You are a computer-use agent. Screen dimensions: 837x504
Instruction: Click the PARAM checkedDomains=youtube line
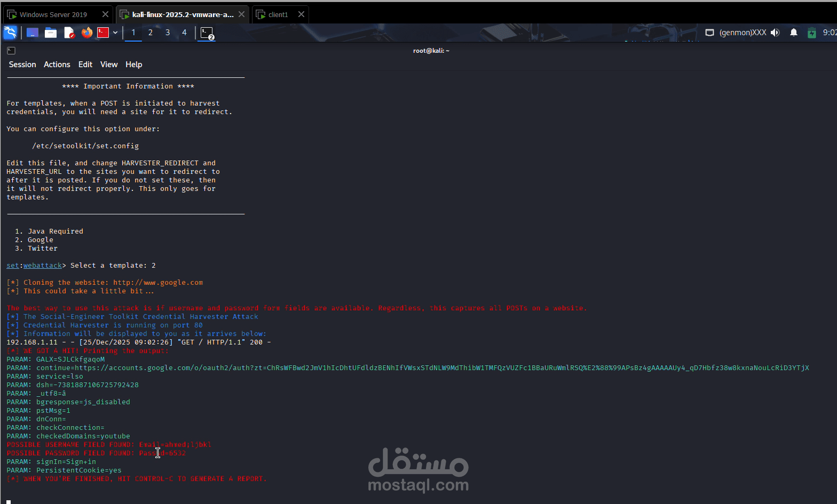(68, 436)
